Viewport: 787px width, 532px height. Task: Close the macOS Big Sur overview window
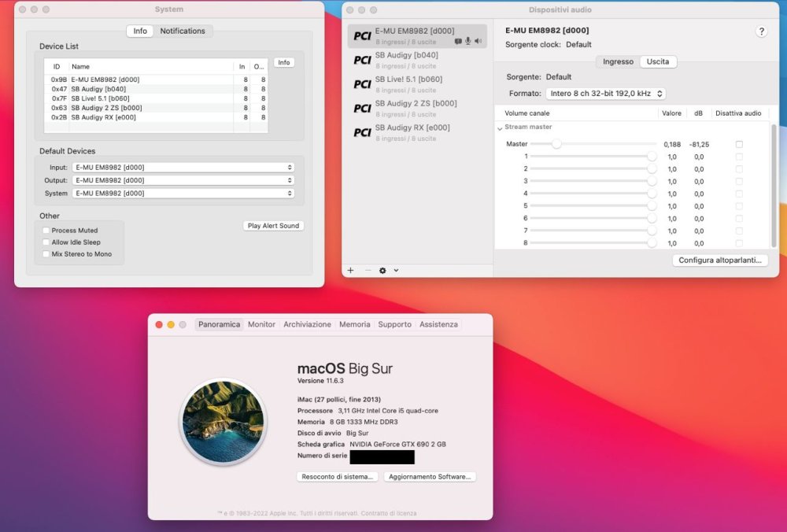[159, 325]
